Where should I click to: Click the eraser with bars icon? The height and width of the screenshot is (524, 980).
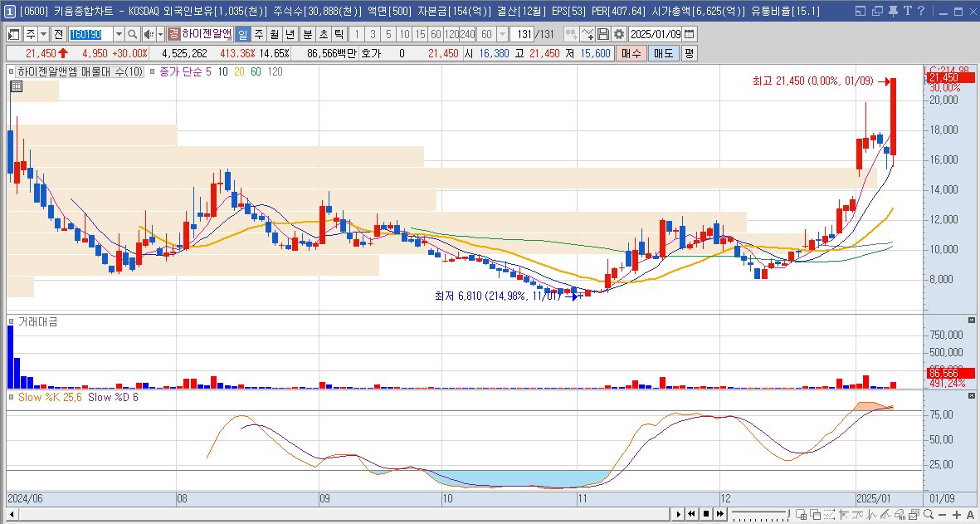click(x=900, y=514)
